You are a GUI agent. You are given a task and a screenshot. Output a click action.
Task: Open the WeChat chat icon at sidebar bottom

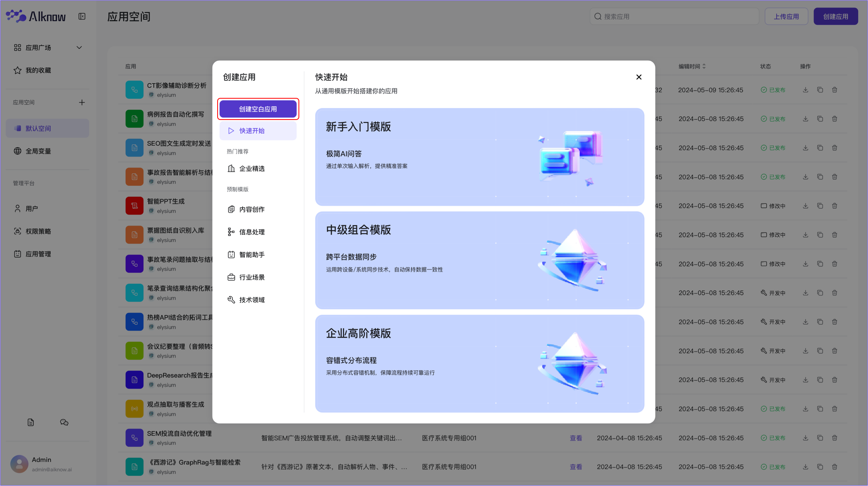[x=64, y=422]
